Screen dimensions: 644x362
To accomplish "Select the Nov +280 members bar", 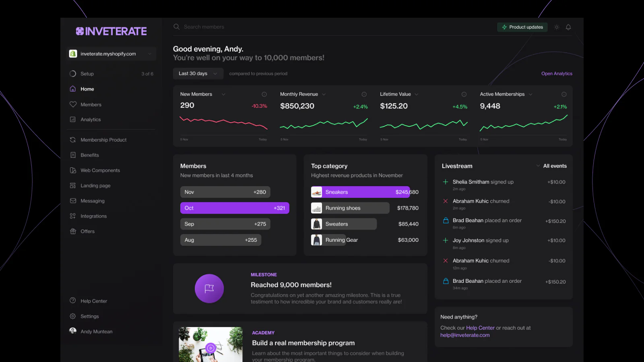I will pyautogui.click(x=225, y=192).
